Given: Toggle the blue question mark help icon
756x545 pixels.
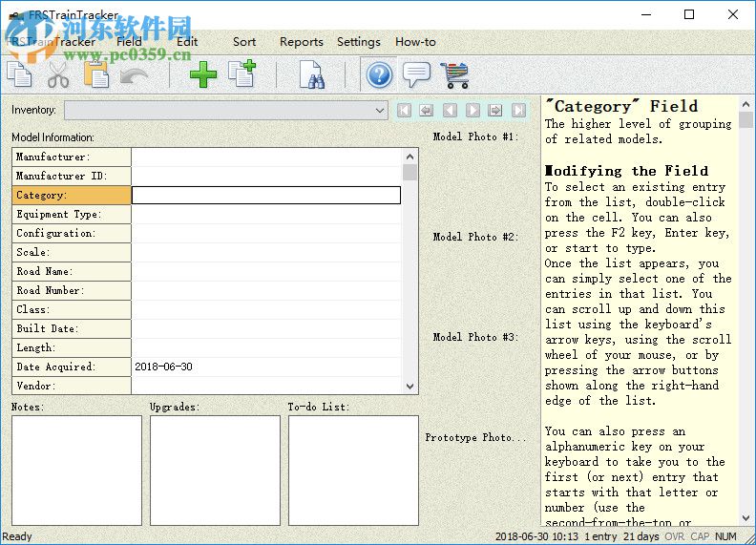Looking at the screenshot, I should (x=380, y=74).
